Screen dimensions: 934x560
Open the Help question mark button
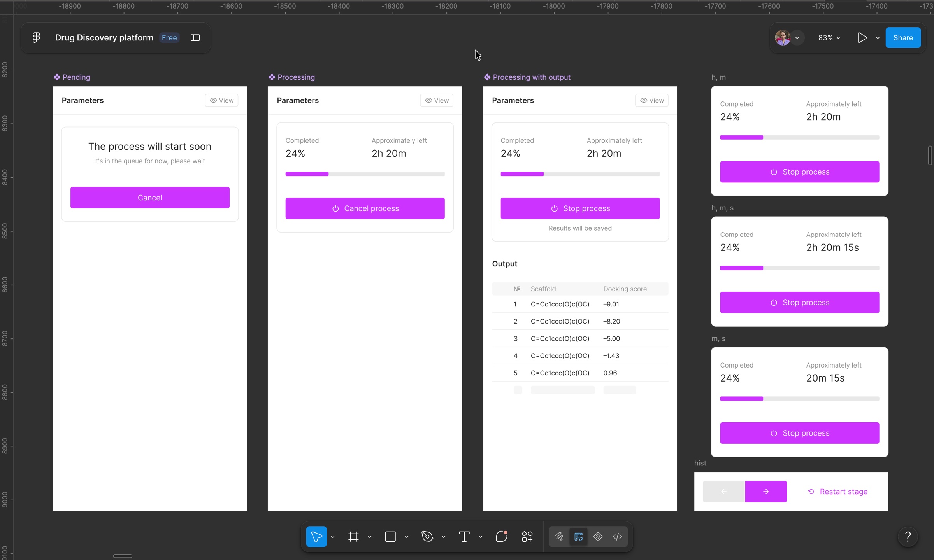point(908,537)
